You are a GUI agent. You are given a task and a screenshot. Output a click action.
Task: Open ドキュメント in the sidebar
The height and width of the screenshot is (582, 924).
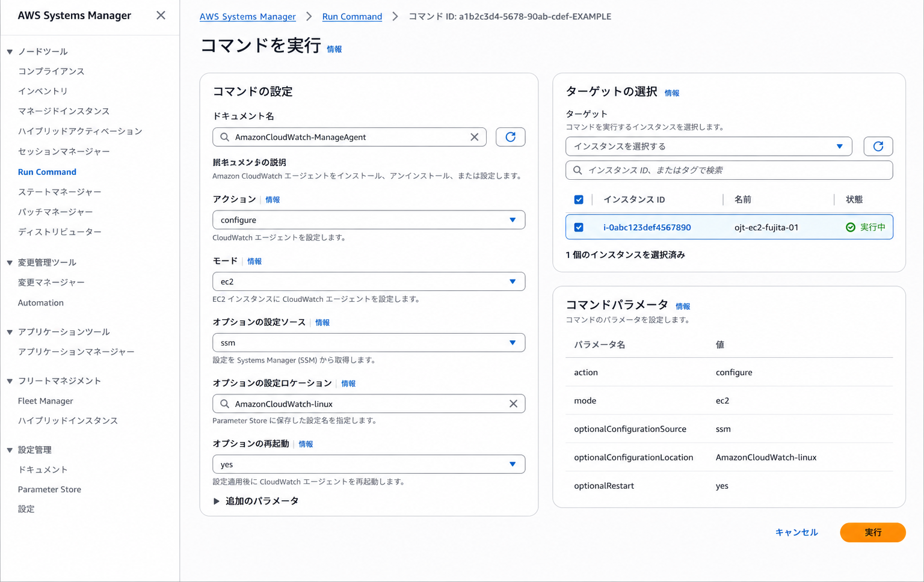(43, 470)
